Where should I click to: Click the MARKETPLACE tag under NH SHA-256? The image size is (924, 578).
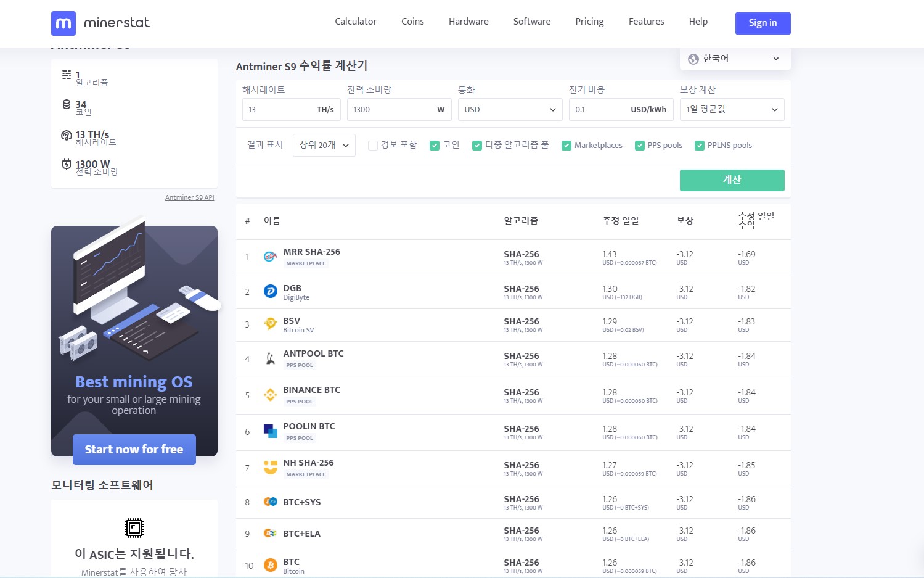(306, 474)
